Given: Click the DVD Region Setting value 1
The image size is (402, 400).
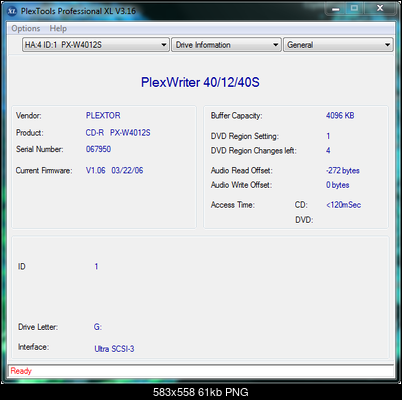Looking at the screenshot, I should click(x=328, y=136).
